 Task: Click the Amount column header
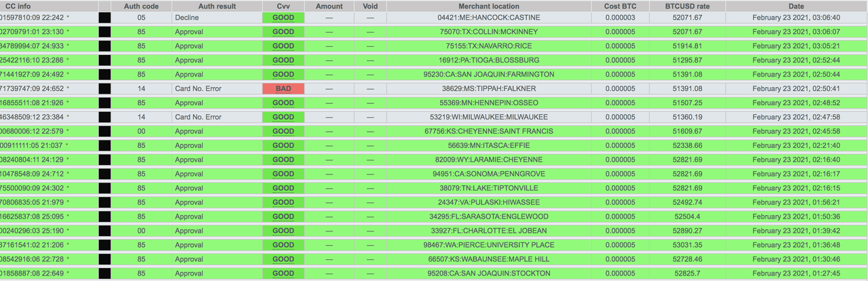[329, 5]
